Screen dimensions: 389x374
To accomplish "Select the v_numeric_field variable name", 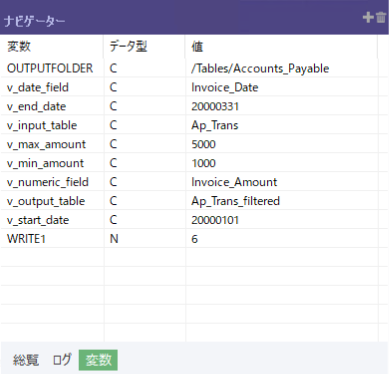I will [x=48, y=182].
